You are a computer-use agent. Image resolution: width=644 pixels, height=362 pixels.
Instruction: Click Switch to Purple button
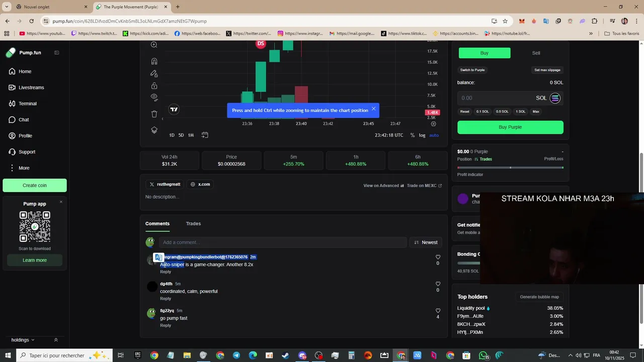click(472, 70)
